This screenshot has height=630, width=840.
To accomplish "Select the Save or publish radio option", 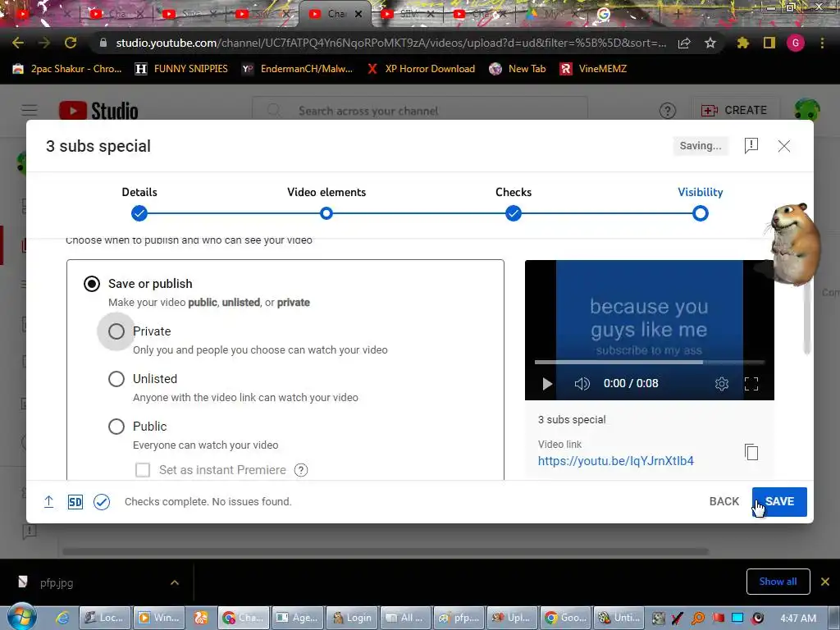I will coord(92,284).
